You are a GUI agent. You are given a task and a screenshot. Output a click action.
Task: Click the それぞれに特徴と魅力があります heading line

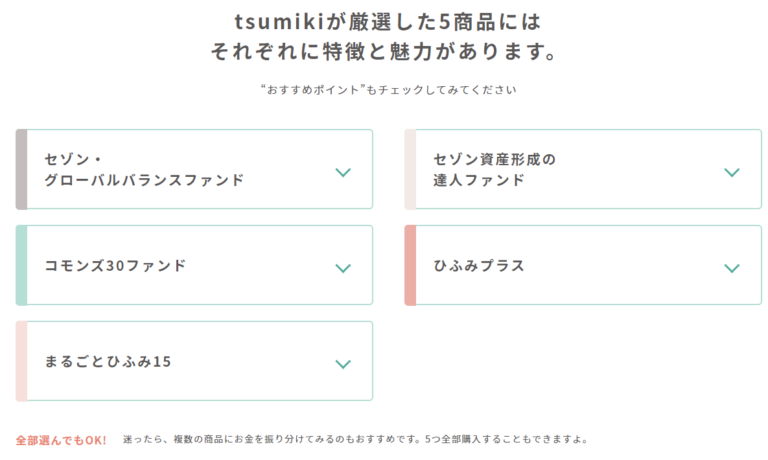coord(384,51)
